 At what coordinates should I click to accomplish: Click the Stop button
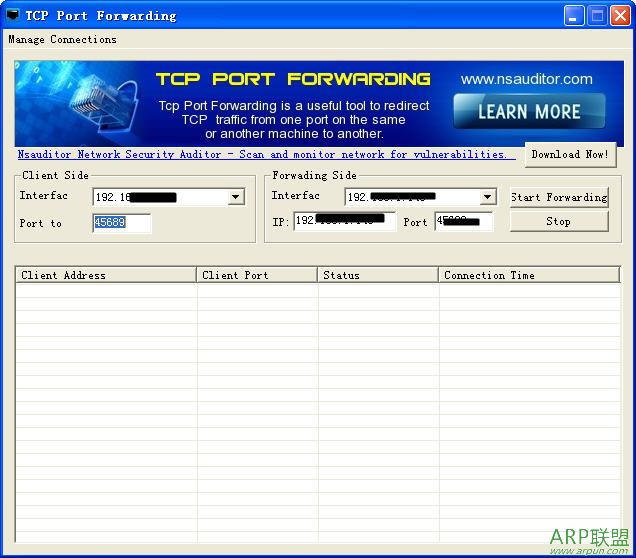[x=559, y=222]
